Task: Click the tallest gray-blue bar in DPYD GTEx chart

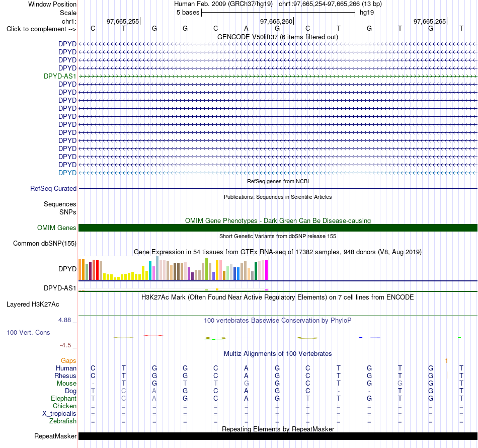Action: coord(157,268)
